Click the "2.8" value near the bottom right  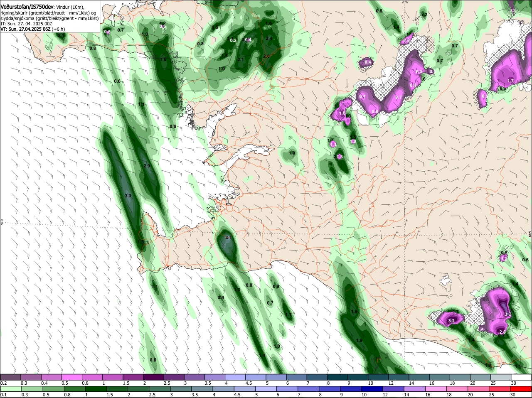502,332
